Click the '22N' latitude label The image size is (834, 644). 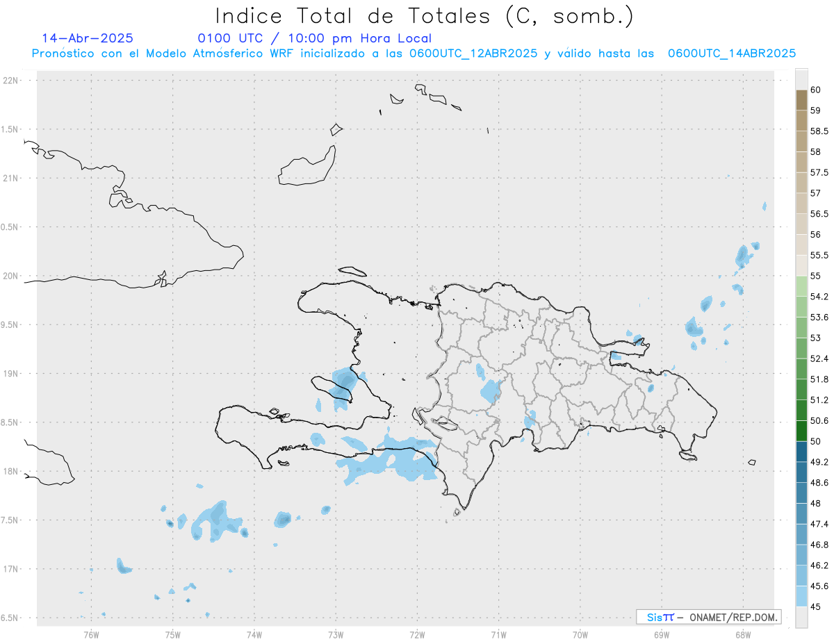[10, 81]
